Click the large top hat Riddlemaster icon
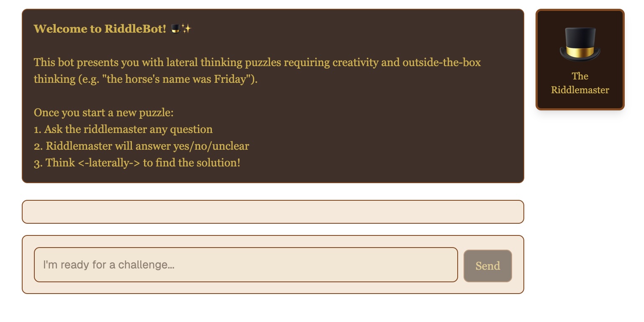The image size is (644, 322). (x=580, y=44)
